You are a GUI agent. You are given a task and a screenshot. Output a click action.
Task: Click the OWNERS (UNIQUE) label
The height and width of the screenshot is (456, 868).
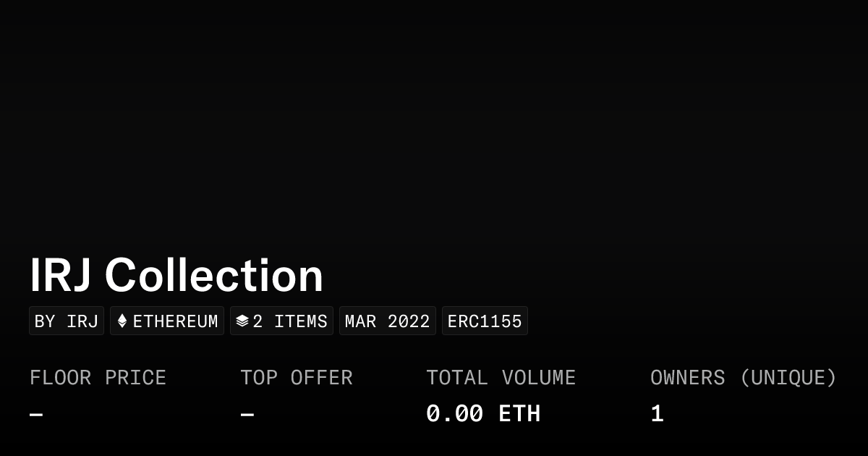[743, 378]
